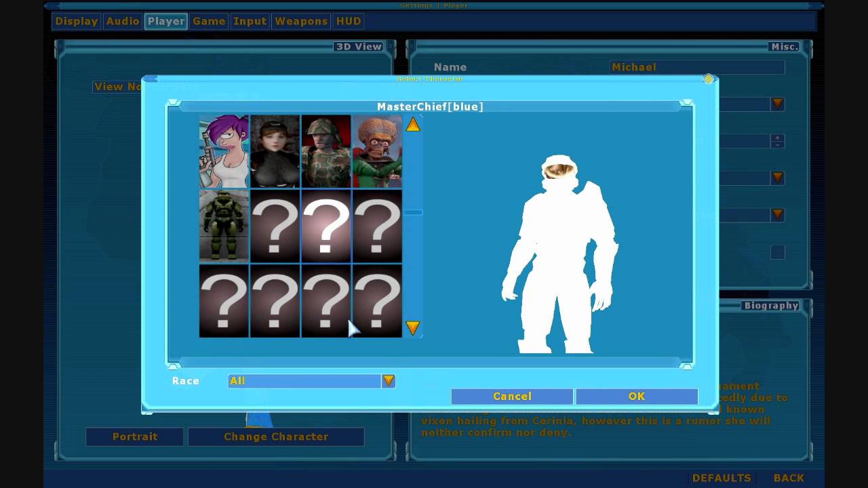Select the green Master Chief armor portrait
The height and width of the screenshot is (488, 868).
(x=224, y=226)
